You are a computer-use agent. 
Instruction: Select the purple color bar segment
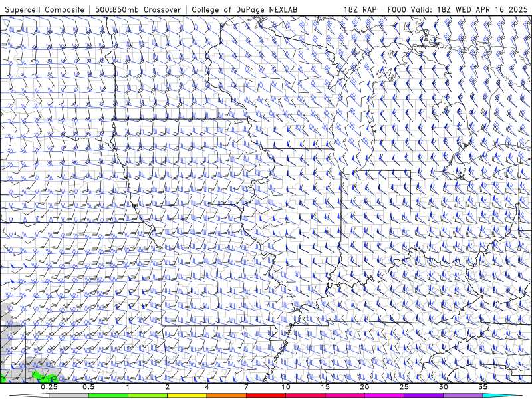[424, 396]
